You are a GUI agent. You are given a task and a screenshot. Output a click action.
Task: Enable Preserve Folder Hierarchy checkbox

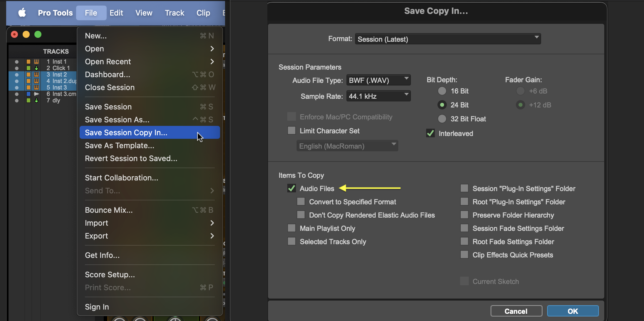click(x=464, y=215)
